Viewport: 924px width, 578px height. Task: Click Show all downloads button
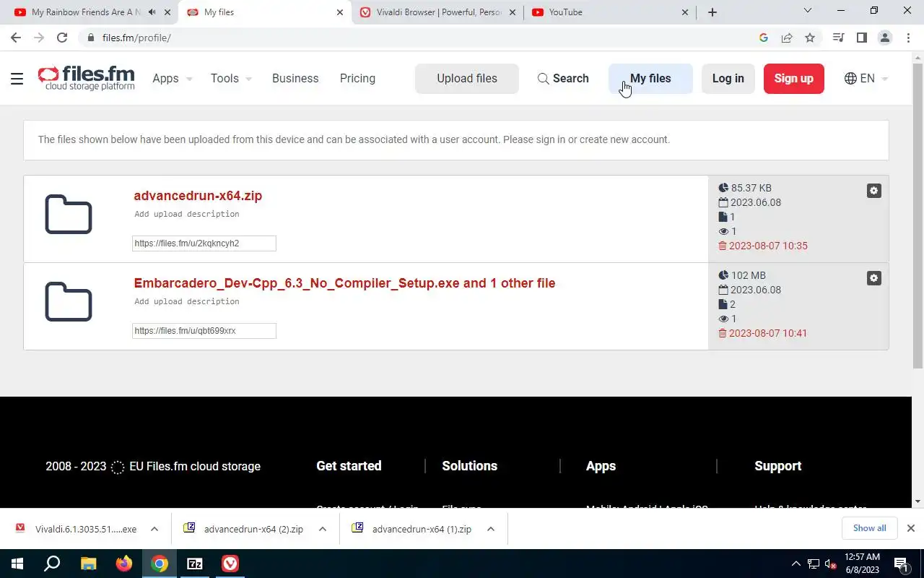coord(869,528)
